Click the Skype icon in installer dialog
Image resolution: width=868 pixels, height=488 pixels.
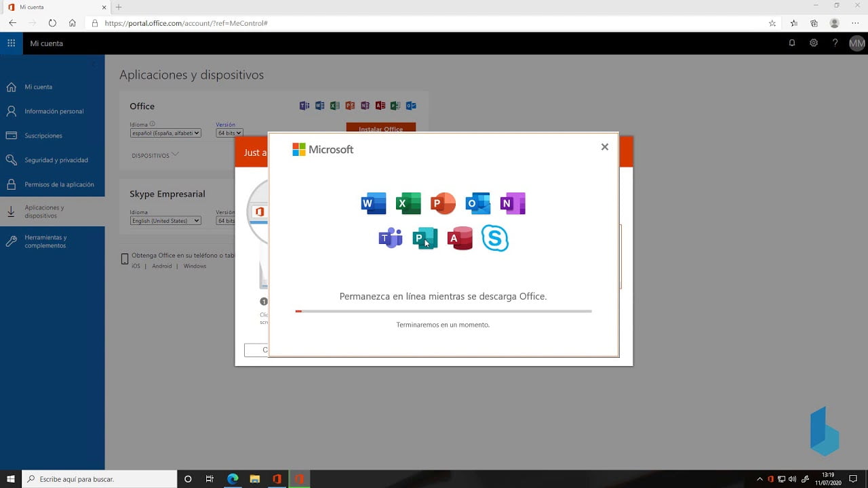(495, 238)
